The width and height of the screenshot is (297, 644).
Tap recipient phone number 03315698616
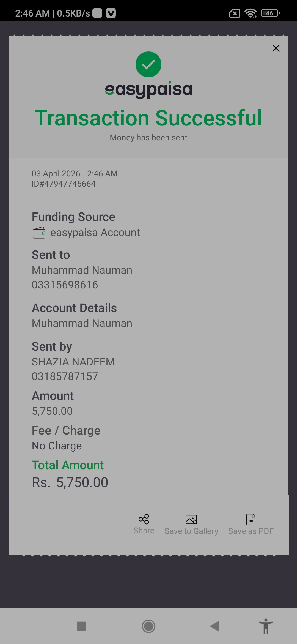[65, 285]
